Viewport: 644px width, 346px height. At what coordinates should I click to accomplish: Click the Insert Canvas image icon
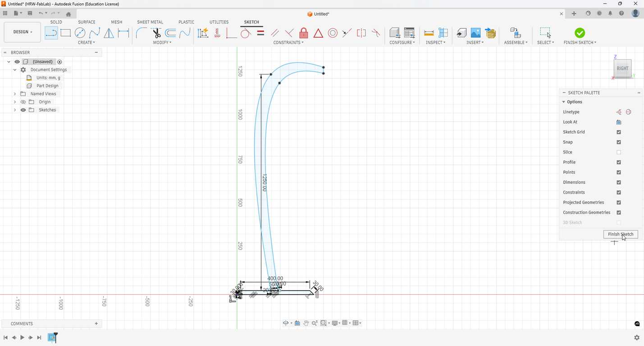[475, 33]
